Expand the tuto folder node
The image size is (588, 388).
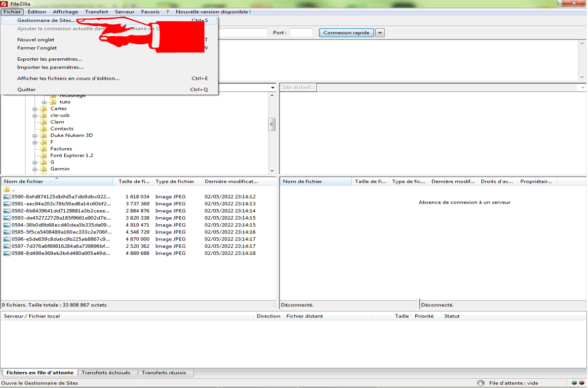[44, 102]
